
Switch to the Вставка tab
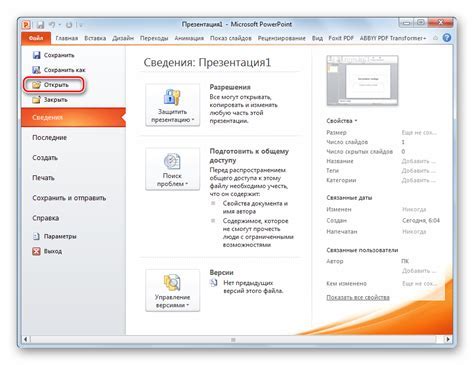click(x=95, y=38)
